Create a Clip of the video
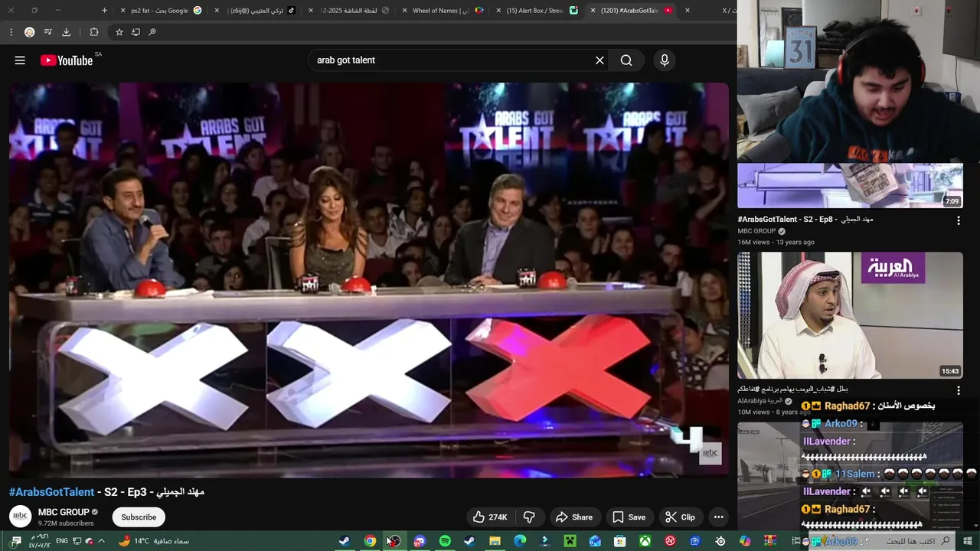This screenshot has width=980, height=551. pyautogui.click(x=680, y=517)
